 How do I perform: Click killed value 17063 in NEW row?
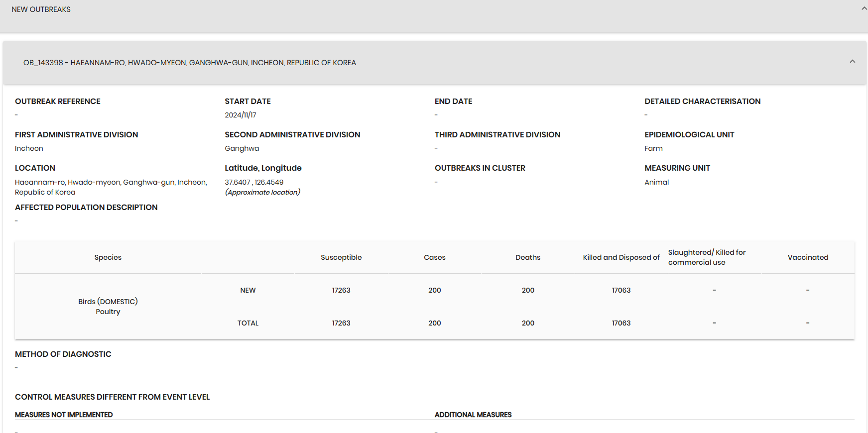[x=621, y=290]
